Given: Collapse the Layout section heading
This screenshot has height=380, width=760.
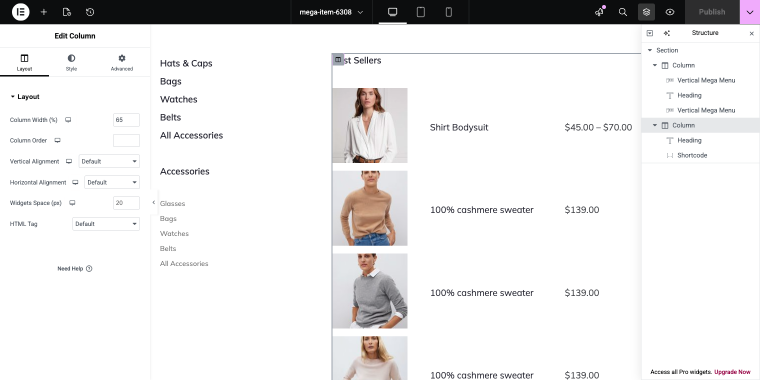Looking at the screenshot, I should click(x=25, y=97).
